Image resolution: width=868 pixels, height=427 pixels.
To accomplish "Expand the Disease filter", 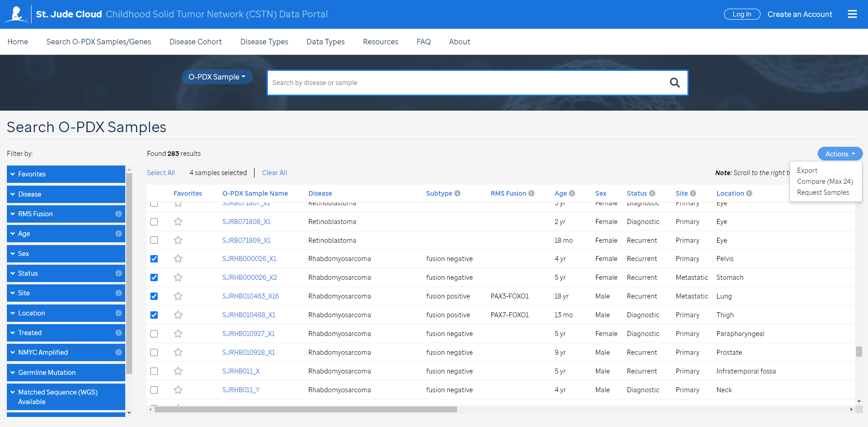I will tap(66, 194).
